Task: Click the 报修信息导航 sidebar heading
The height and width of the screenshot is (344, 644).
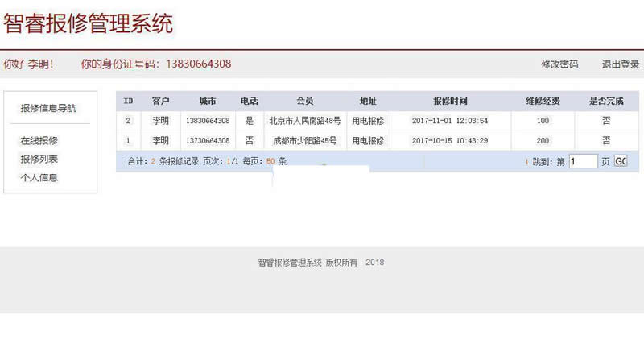Action: point(48,108)
